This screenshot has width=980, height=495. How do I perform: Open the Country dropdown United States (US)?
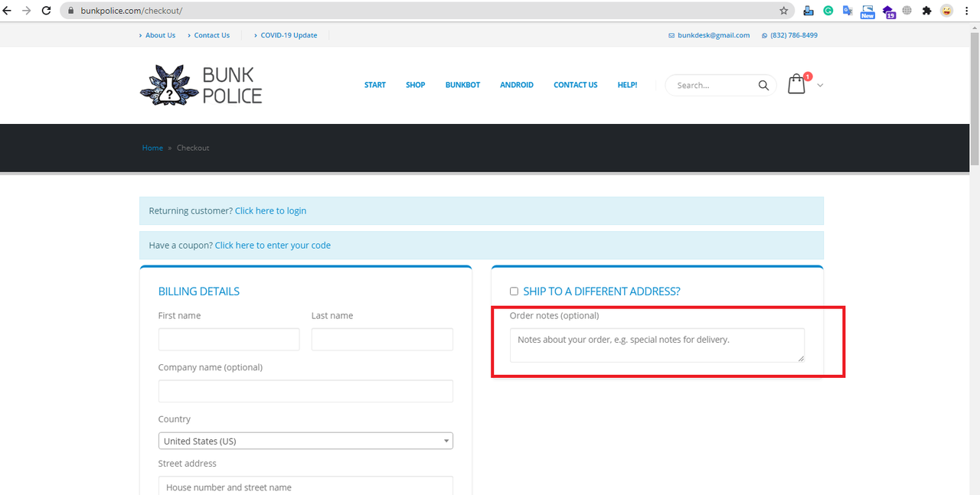click(305, 441)
